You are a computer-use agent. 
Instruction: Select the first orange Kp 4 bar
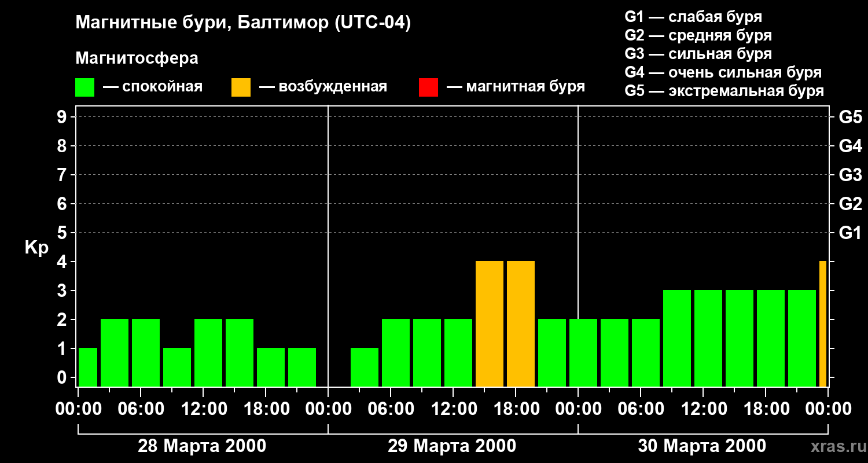(x=490, y=324)
